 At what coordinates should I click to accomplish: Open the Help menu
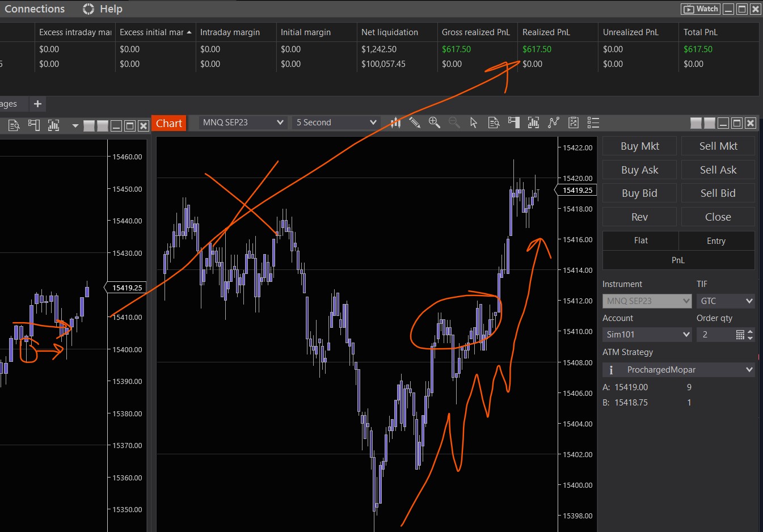[103, 9]
